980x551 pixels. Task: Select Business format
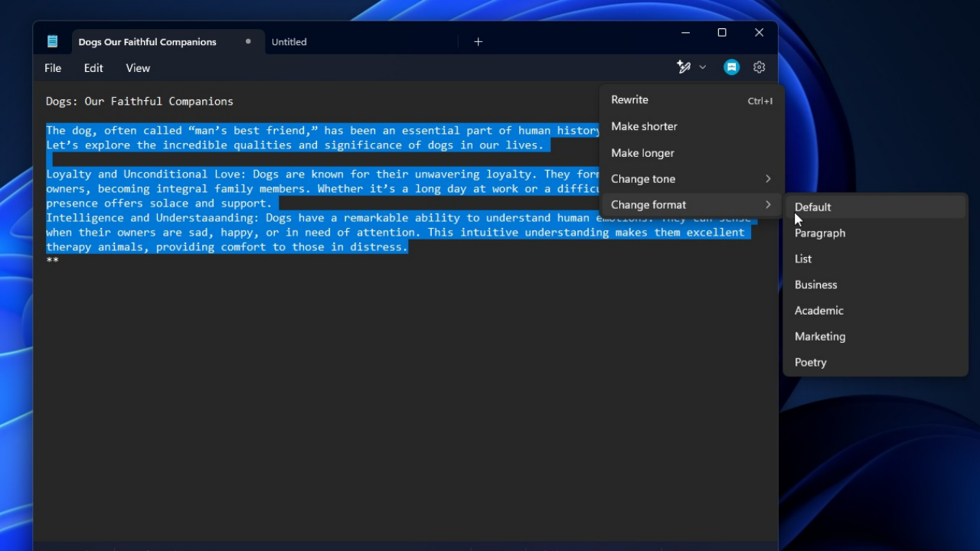click(x=876, y=285)
